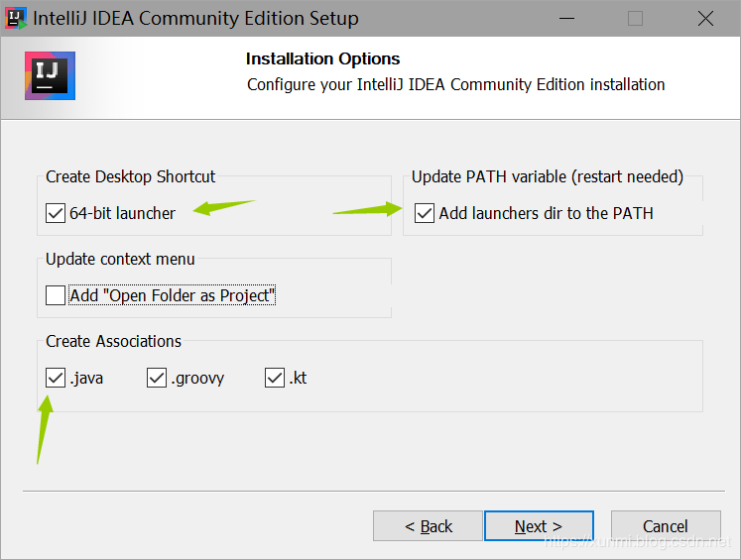Click the Installation Options heading
The height and width of the screenshot is (560, 741).
[x=322, y=59]
